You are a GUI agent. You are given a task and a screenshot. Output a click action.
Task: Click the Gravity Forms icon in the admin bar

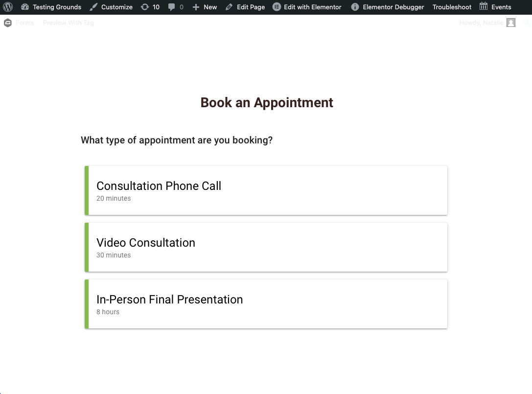tap(8, 23)
